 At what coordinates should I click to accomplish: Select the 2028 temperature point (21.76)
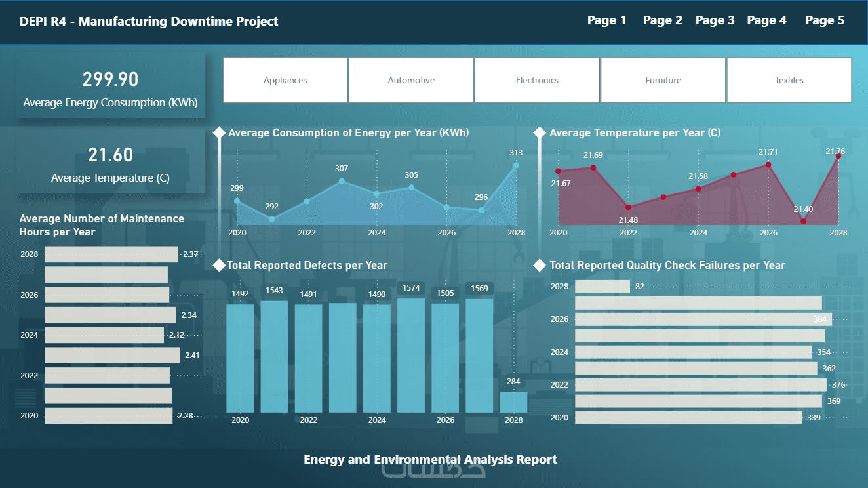838,156
